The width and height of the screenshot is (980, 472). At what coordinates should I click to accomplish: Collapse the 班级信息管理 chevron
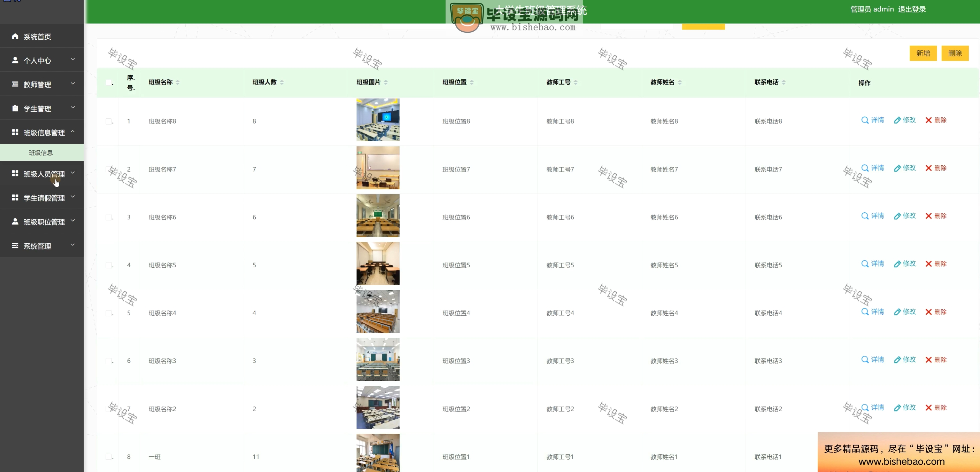[x=73, y=131]
